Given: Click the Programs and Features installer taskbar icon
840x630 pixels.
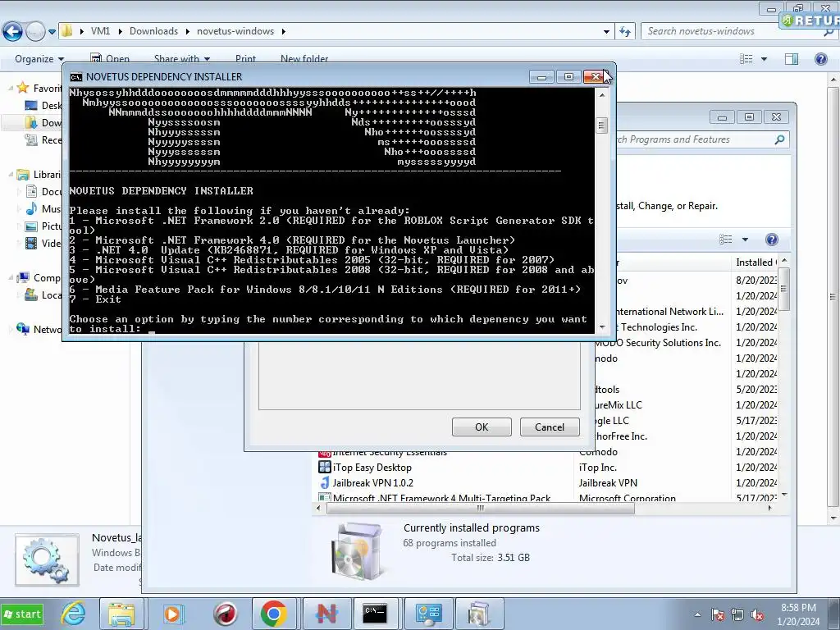Looking at the screenshot, I should (479, 614).
